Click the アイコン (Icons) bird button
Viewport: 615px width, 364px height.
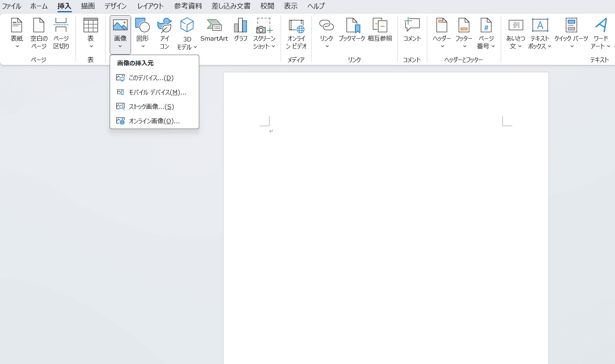(x=165, y=26)
